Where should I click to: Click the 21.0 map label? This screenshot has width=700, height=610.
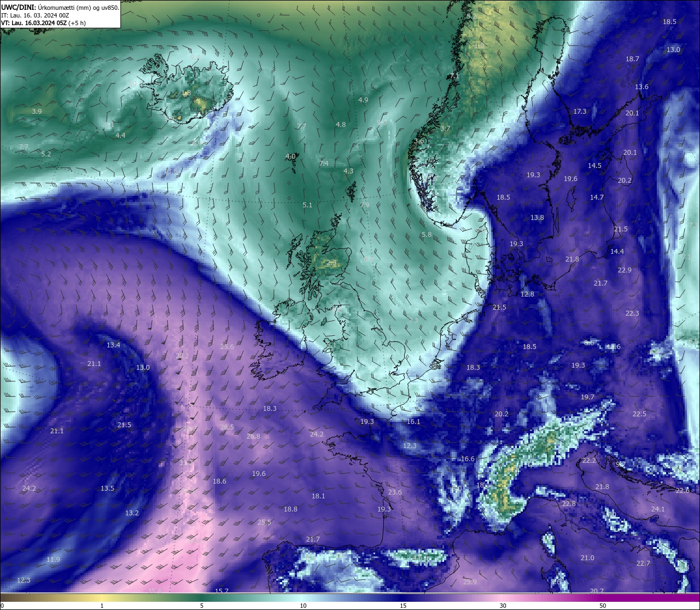[587, 558]
